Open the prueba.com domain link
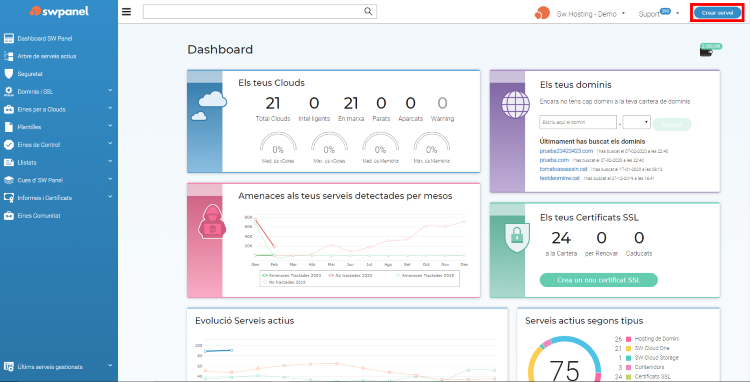The height and width of the screenshot is (382, 750). point(554,160)
